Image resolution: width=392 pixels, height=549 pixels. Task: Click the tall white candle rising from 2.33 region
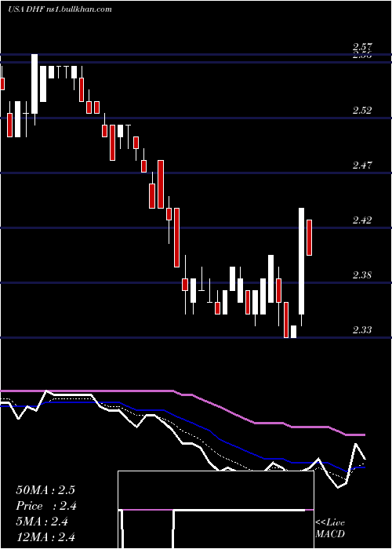point(301,261)
